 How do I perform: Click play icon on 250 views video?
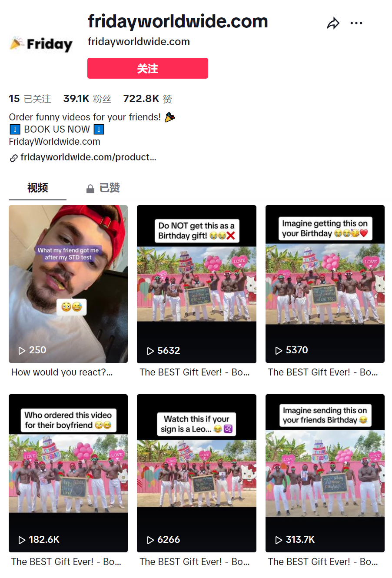pyautogui.click(x=22, y=350)
